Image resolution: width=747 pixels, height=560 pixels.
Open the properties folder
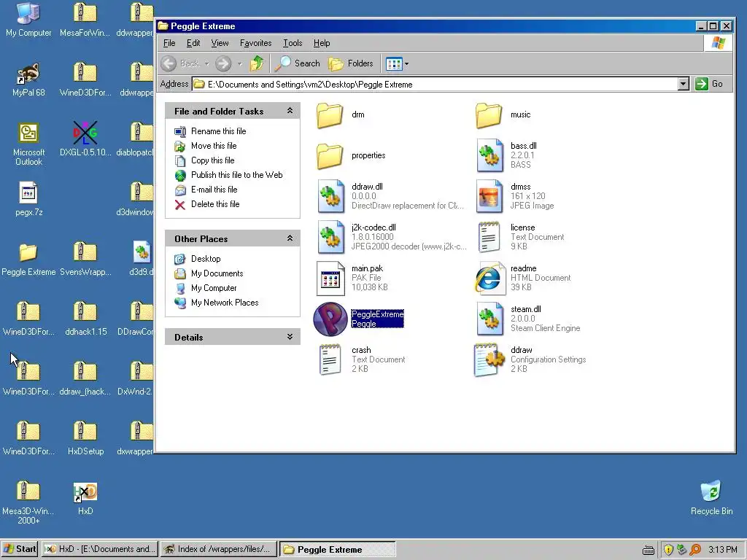(x=330, y=156)
